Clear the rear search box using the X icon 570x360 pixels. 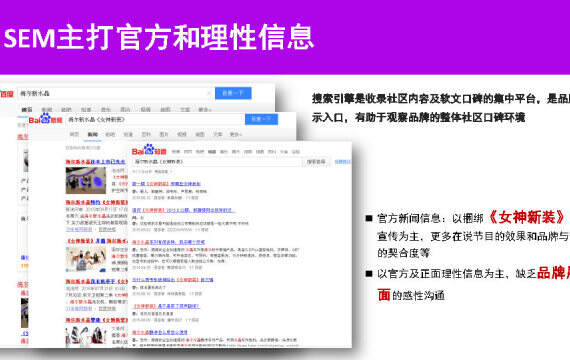[x=209, y=93]
